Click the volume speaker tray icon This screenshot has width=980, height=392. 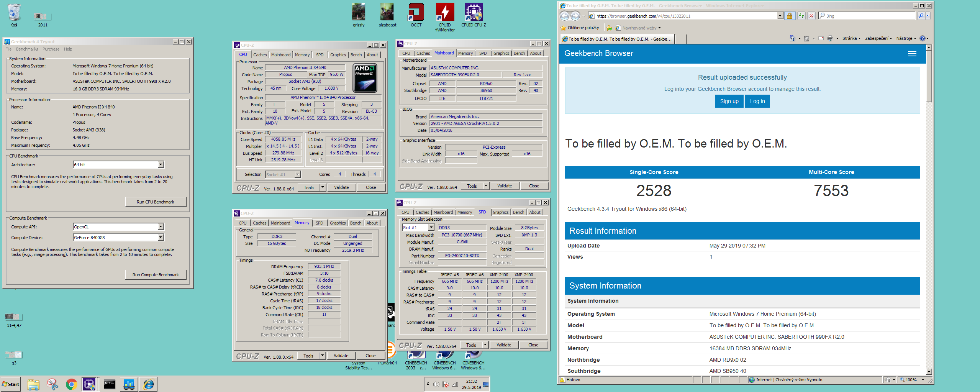436,384
